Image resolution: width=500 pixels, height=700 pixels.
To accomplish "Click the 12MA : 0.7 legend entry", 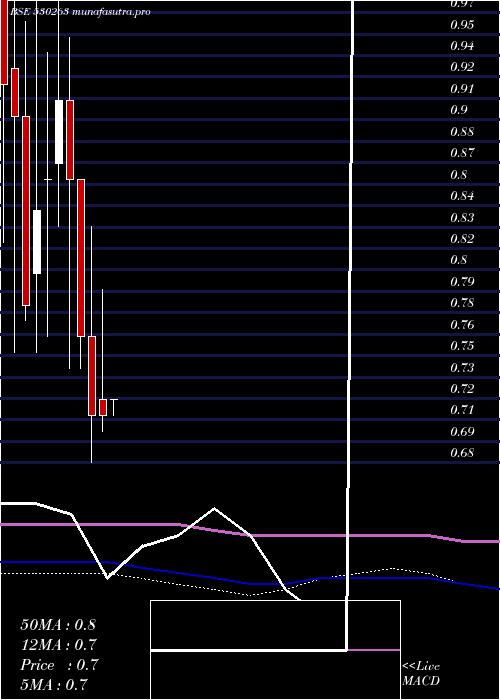I will (58, 645).
